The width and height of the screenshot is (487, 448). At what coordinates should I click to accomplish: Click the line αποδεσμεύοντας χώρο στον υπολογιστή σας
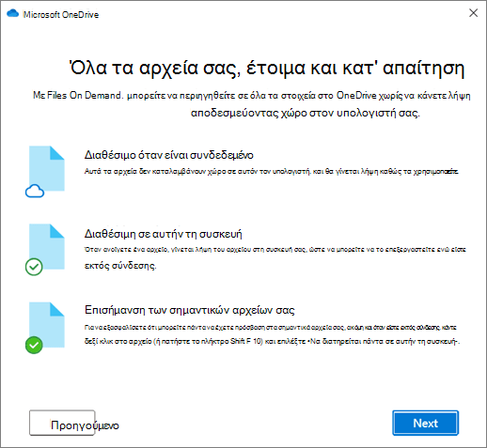tap(306, 113)
